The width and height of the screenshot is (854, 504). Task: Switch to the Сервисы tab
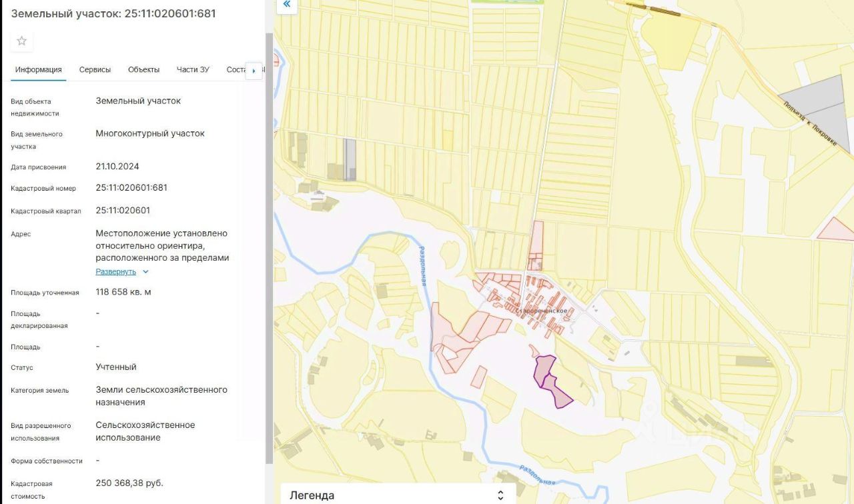point(95,69)
